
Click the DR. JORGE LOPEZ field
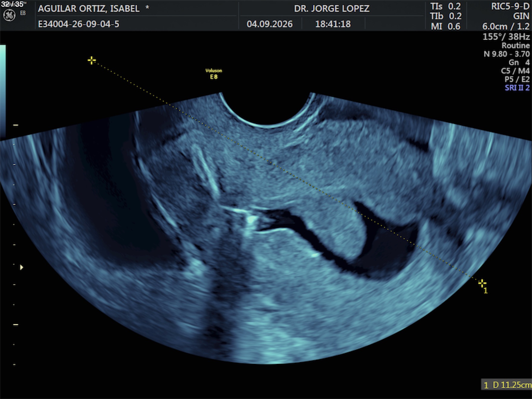332,8
